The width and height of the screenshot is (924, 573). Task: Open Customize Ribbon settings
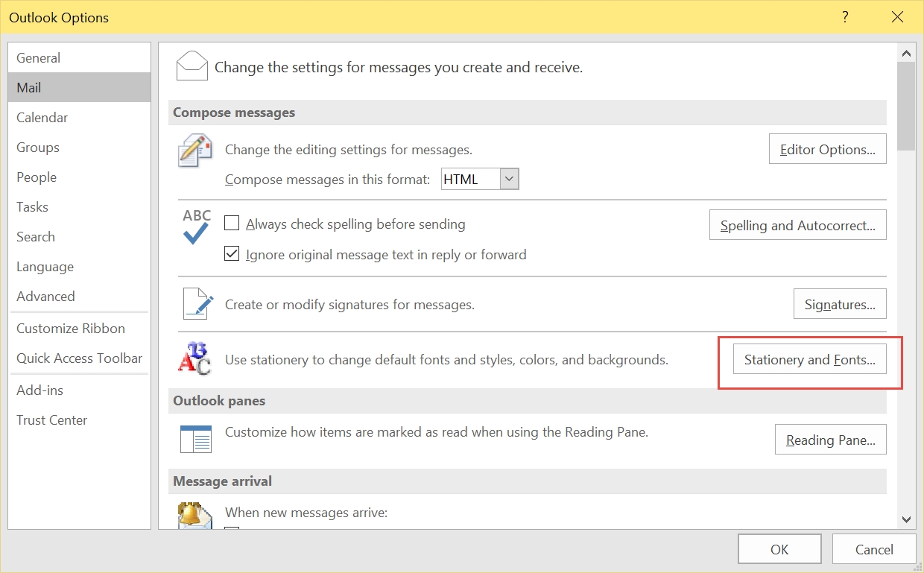(x=79, y=328)
